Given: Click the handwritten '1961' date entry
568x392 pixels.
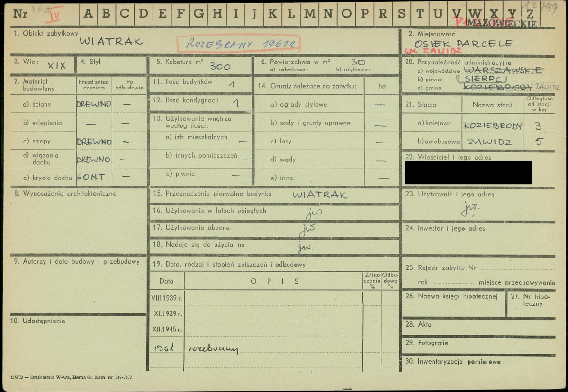Looking at the screenshot, I should click(x=164, y=348).
